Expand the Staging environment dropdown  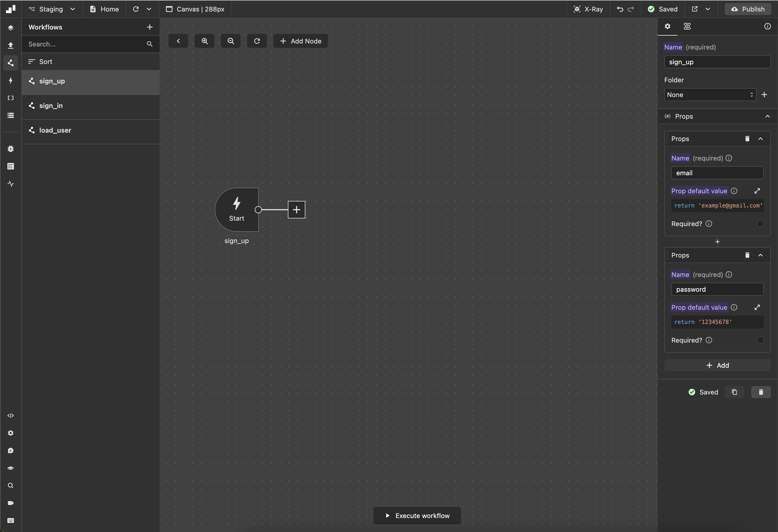52,9
